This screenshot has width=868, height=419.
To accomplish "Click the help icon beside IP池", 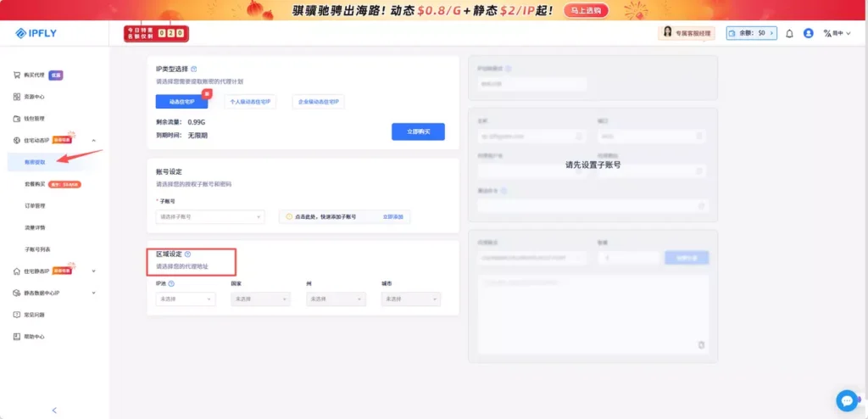I will pyautogui.click(x=171, y=283).
